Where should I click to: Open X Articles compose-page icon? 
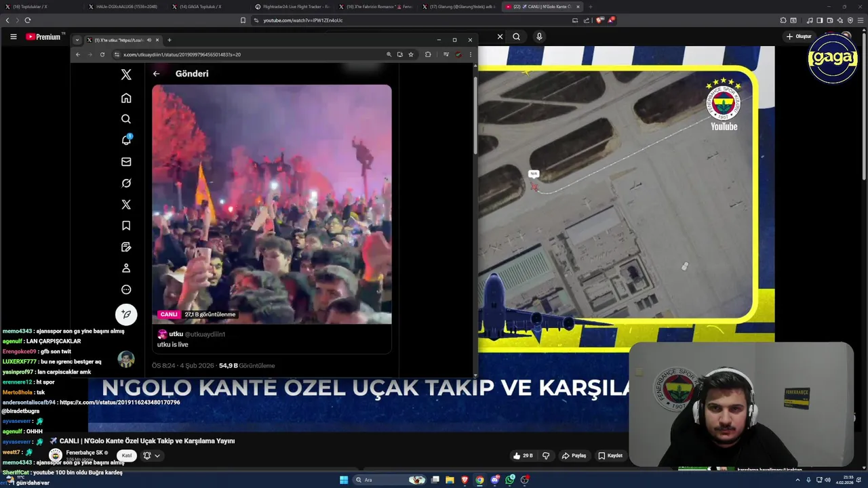[x=126, y=247]
